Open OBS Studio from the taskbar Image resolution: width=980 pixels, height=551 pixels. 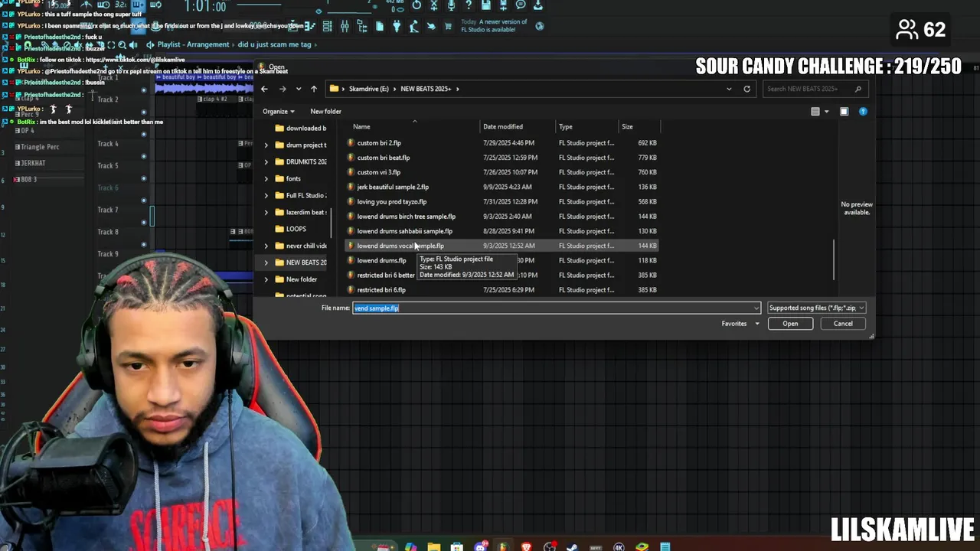coord(549,546)
